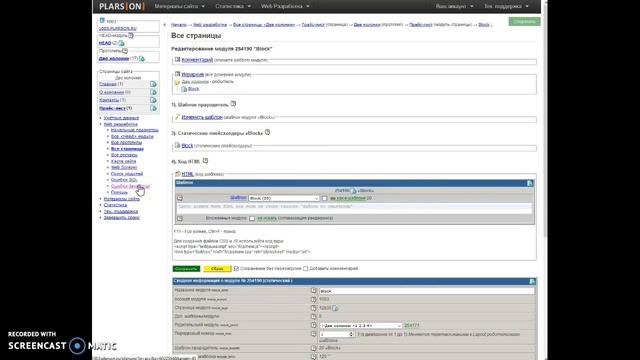The width and height of the screenshot is (640, 360).
Task: Open the Родительский модуль dropdown
Action: [x=361, y=326]
